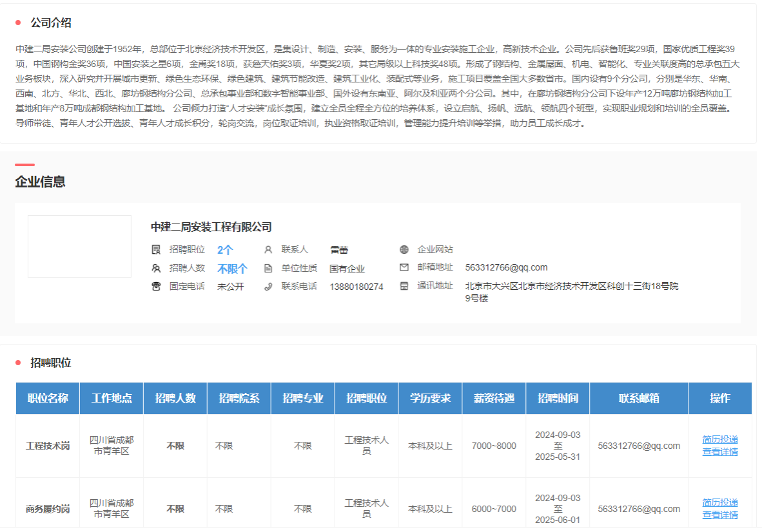Click the 招聘专业 column header
Screen dimensions: 762x532
point(303,399)
